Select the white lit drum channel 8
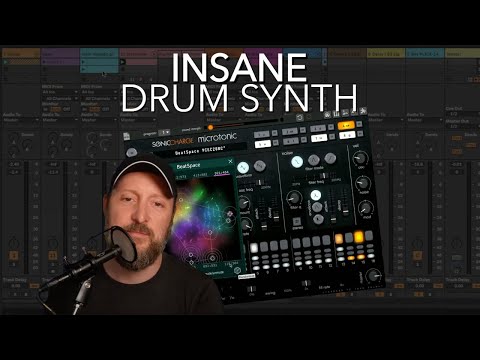The width and height of the screenshot is (480, 360). 347,135
